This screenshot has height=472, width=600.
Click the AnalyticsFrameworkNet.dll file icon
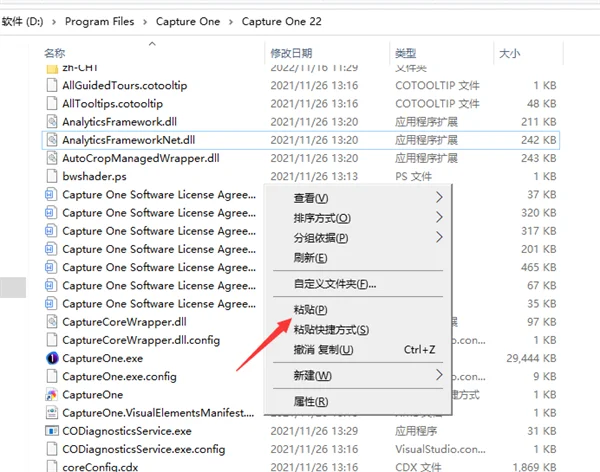[52, 140]
